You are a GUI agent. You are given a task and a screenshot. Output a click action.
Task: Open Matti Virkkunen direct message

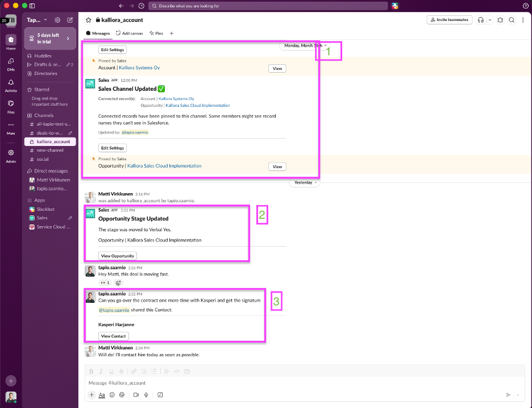(x=50, y=180)
